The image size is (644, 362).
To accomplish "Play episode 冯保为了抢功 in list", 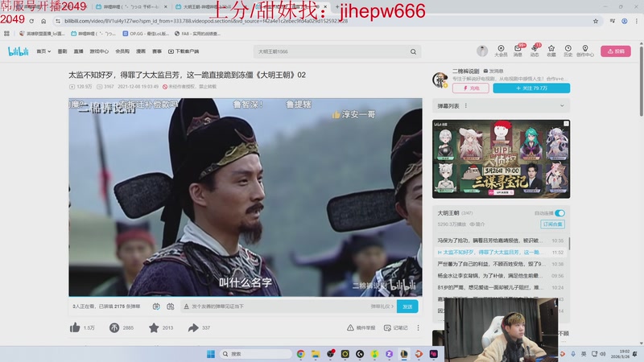I will [x=500, y=241].
